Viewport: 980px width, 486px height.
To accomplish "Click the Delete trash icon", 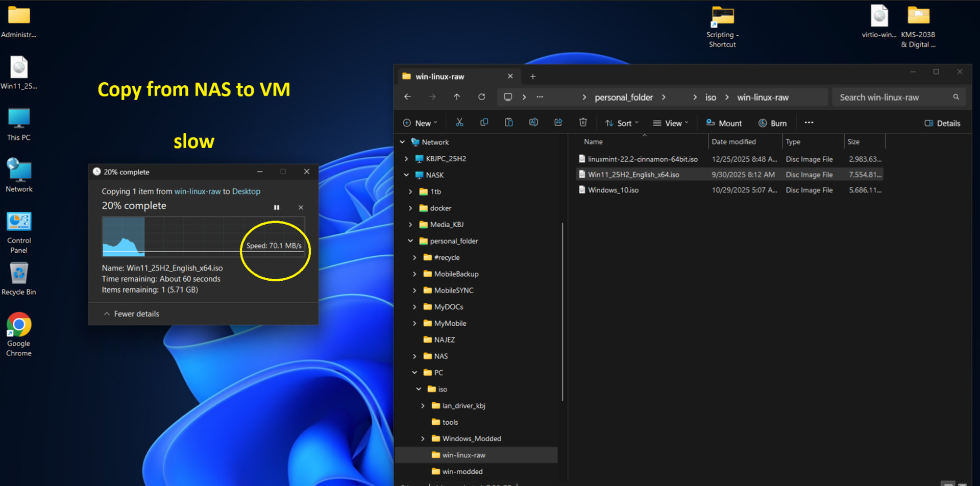I will tap(583, 123).
